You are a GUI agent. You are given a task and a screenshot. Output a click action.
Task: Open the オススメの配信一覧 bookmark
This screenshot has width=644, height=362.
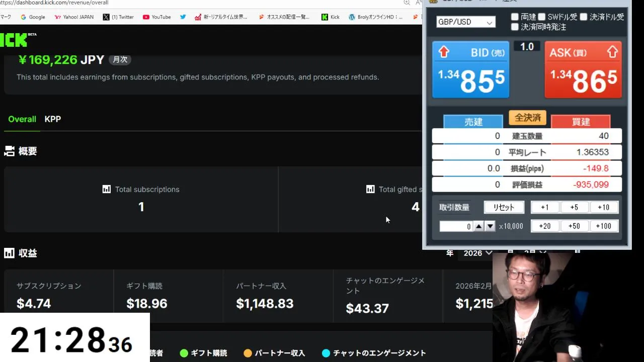(284, 17)
